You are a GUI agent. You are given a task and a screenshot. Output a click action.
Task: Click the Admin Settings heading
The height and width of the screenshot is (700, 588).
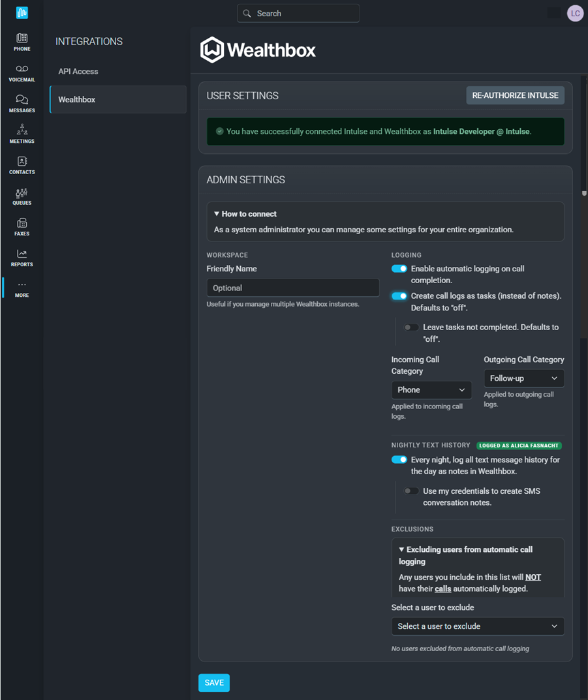245,179
